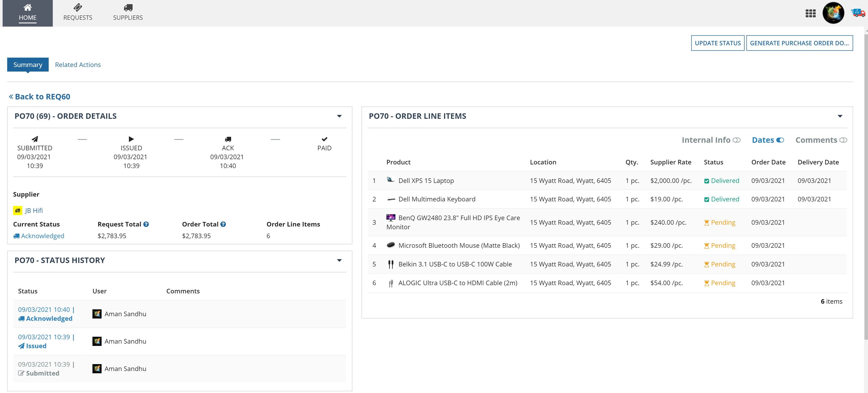Click Submitted edit icon in status history

point(21,373)
